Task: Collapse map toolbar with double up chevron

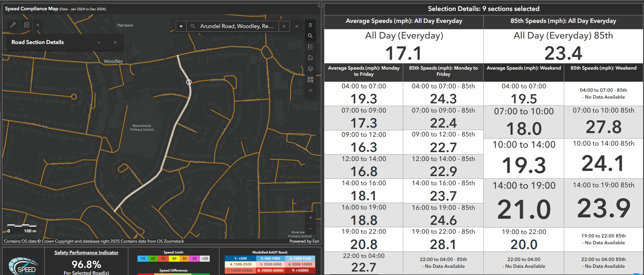Action: tap(310, 25)
